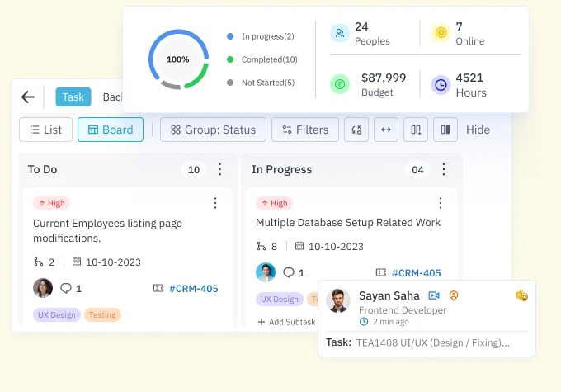
Task: Click the $87,999 budget value
Action: [384, 78]
